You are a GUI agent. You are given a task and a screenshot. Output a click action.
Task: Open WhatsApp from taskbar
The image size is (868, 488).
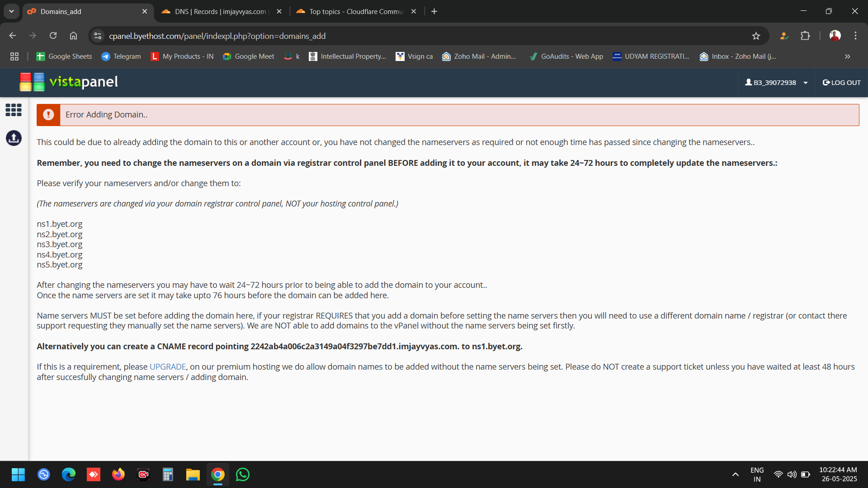point(243,474)
